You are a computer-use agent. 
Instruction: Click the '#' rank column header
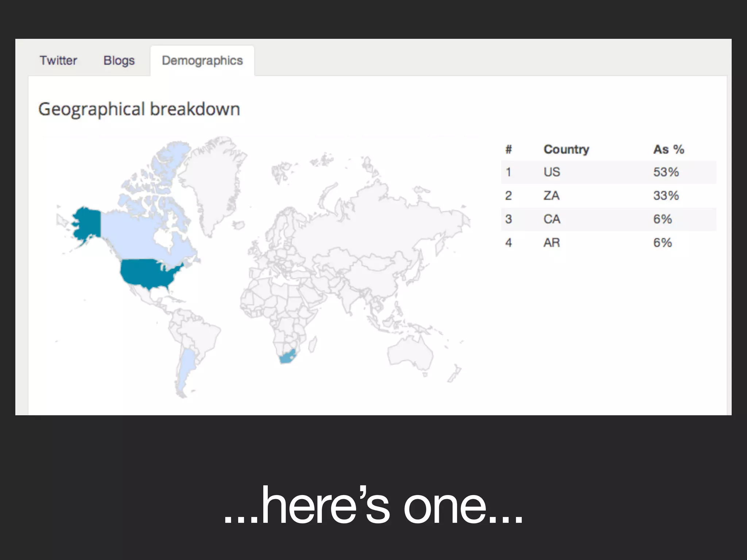pos(508,149)
